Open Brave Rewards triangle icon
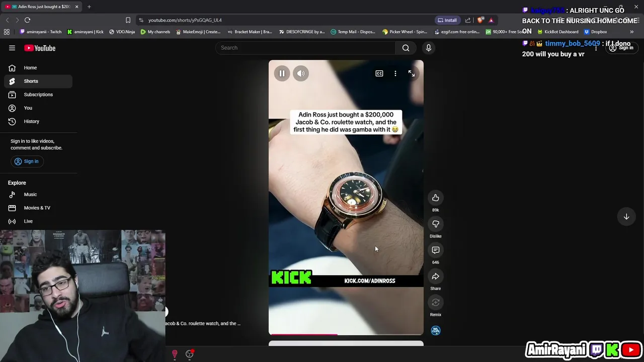The image size is (644, 362). (x=491, y=20)
